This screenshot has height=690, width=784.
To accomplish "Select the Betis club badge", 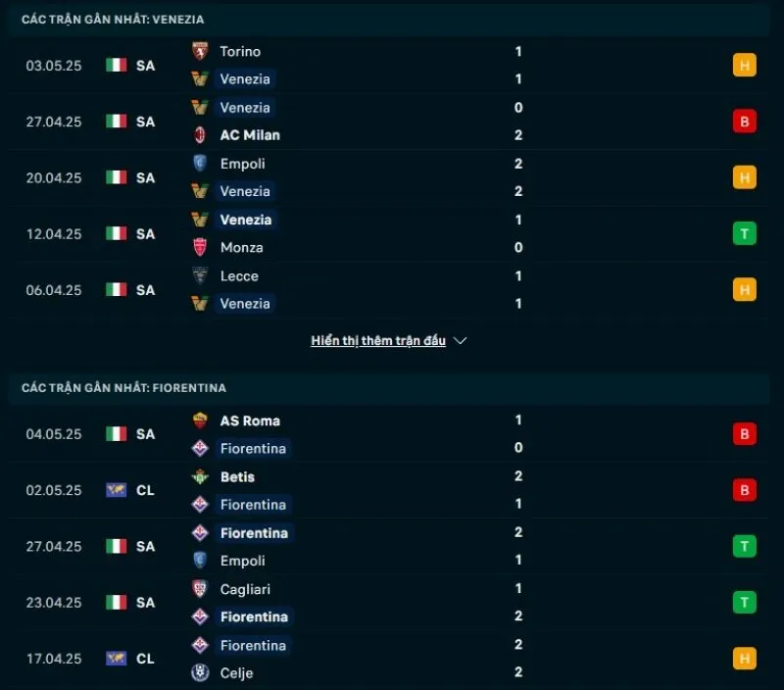I will coord(201,476).
